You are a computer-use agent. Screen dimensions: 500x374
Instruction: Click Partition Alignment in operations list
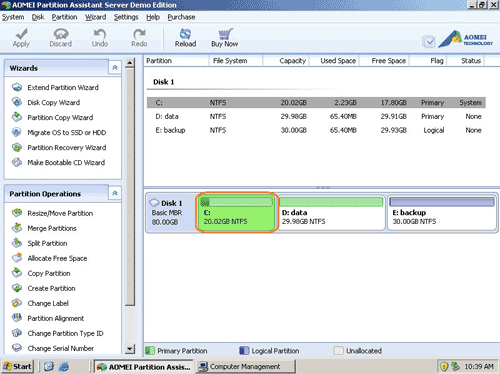(x=56, y=318)
